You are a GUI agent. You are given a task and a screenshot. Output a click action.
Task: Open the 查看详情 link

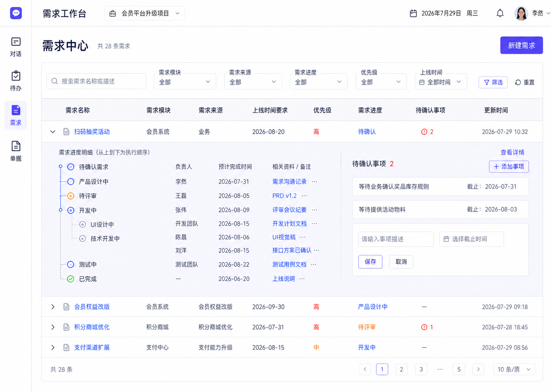pos(512,152)
